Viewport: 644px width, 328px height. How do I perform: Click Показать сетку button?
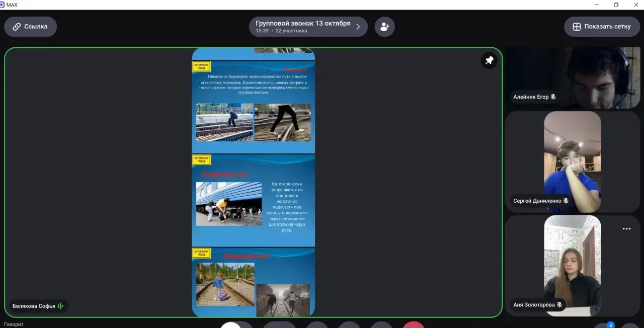(x=602, y=27)
